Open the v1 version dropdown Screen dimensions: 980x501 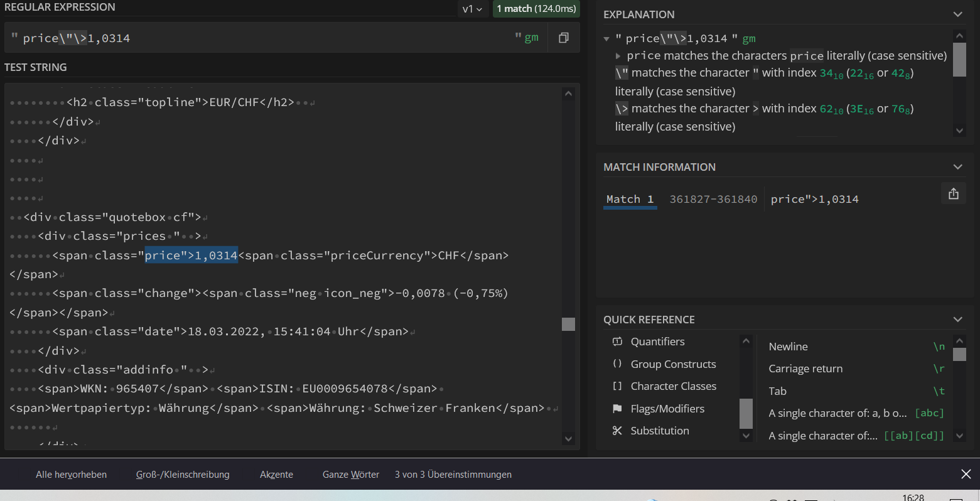472,9
